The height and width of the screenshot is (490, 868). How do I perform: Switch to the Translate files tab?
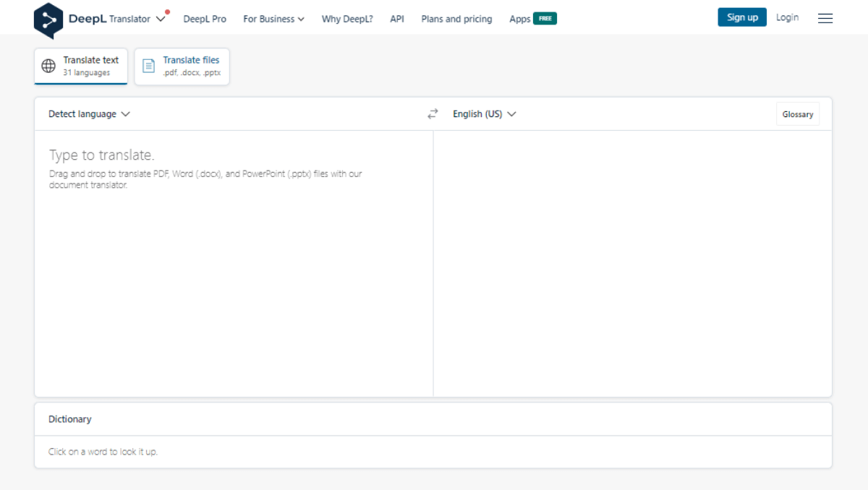[182, 66]
